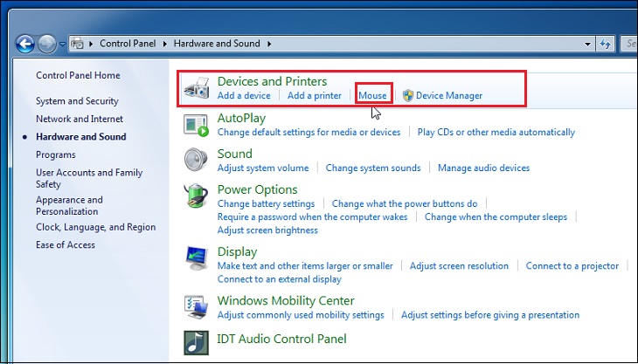
Task: Click the Forward navigation arrow button
Action: click(47, 44)
